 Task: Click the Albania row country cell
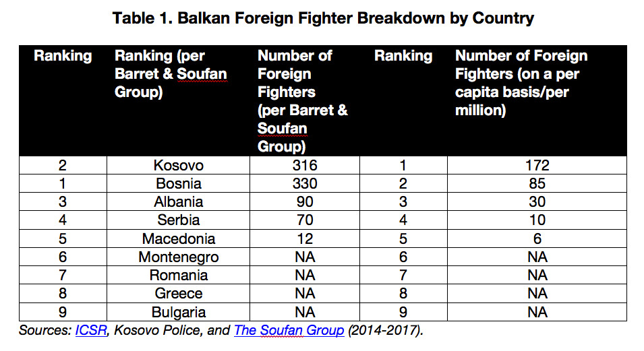(178, 201)
